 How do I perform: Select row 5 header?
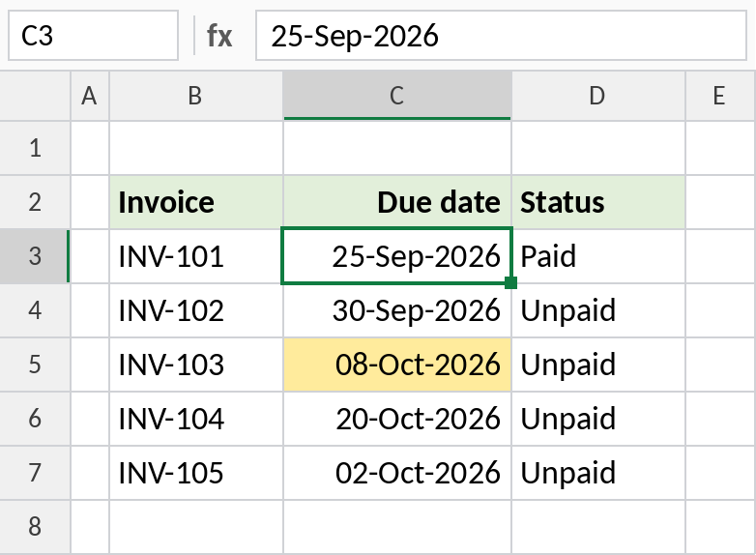click(35, 365)
